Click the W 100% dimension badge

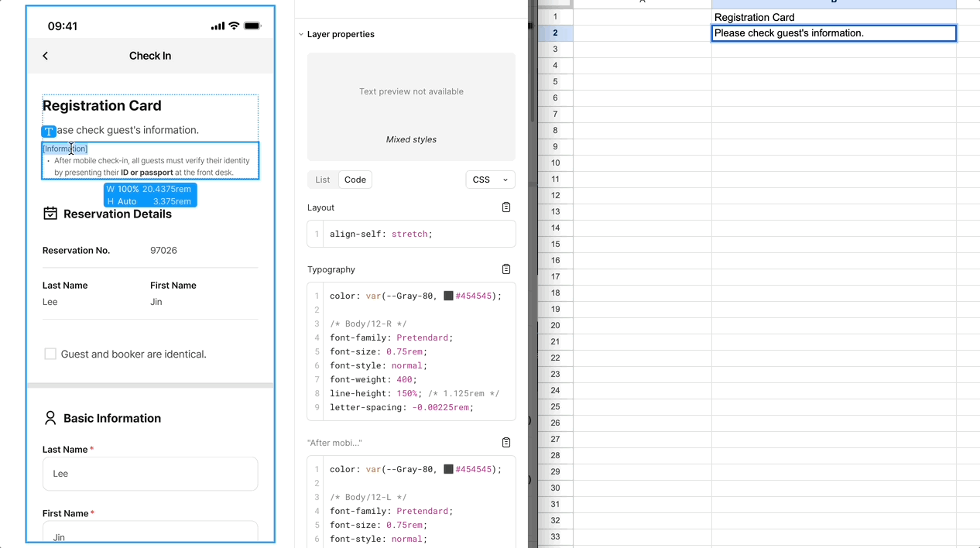click(x=150, y=189)
